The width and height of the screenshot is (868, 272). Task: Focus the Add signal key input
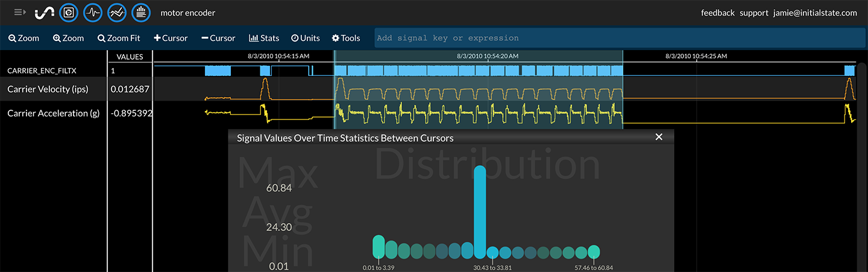click(x=620, y=38)
